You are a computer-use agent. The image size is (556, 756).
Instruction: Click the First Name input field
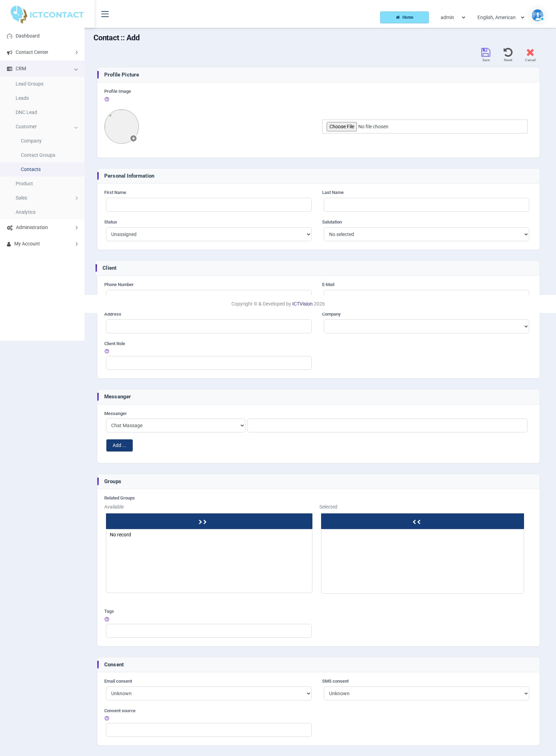pos(209,205)
